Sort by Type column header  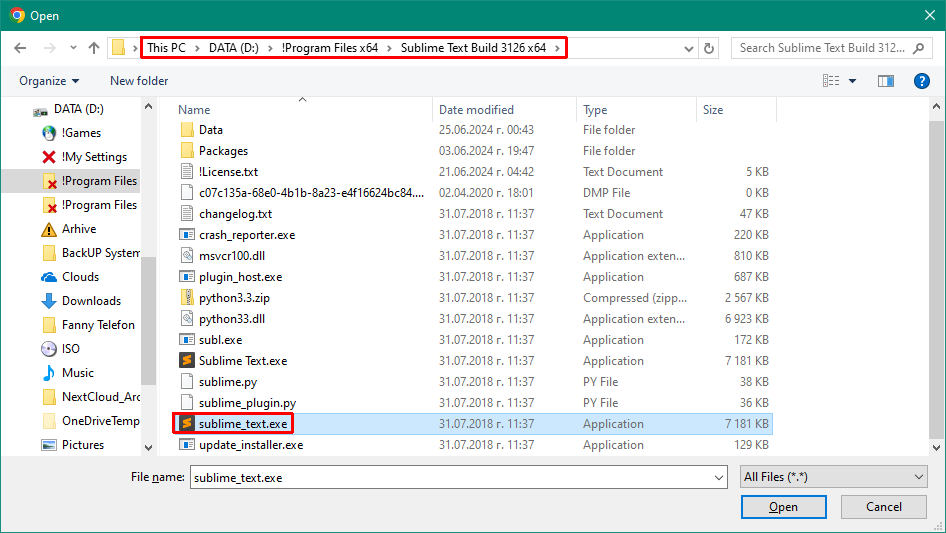click(x=595, y=110)
